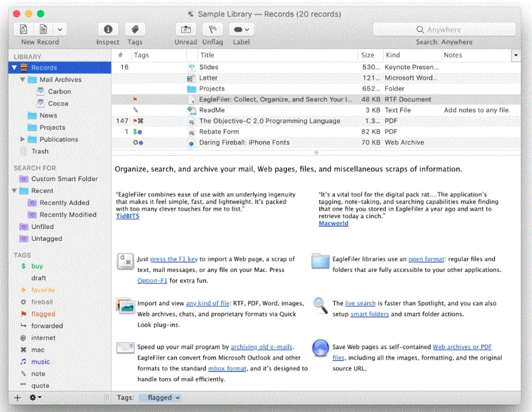This screenshot has height=412, width=532.
Task: Toggle the Unread status button
Action: (x=185, y=29)
